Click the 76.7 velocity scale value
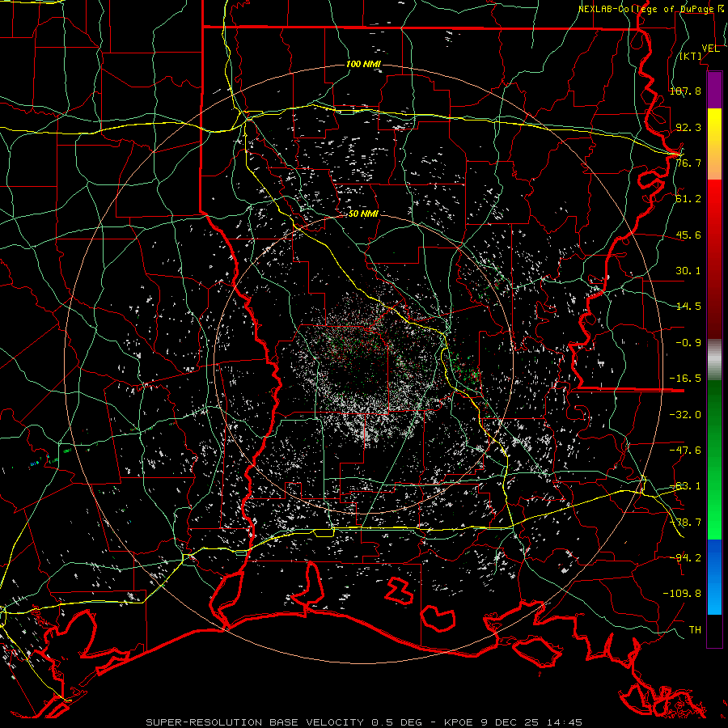The image size is (728, 728). tap(688, 163)
